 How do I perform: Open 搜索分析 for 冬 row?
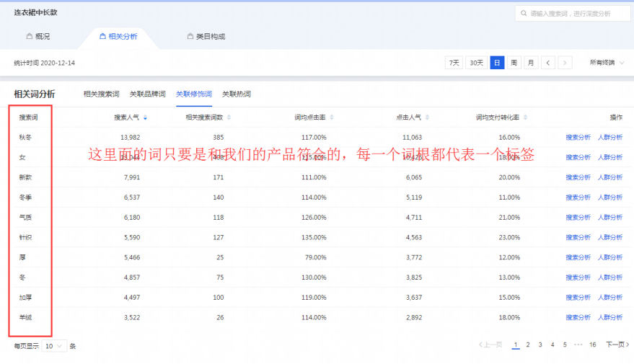point(578,278)
